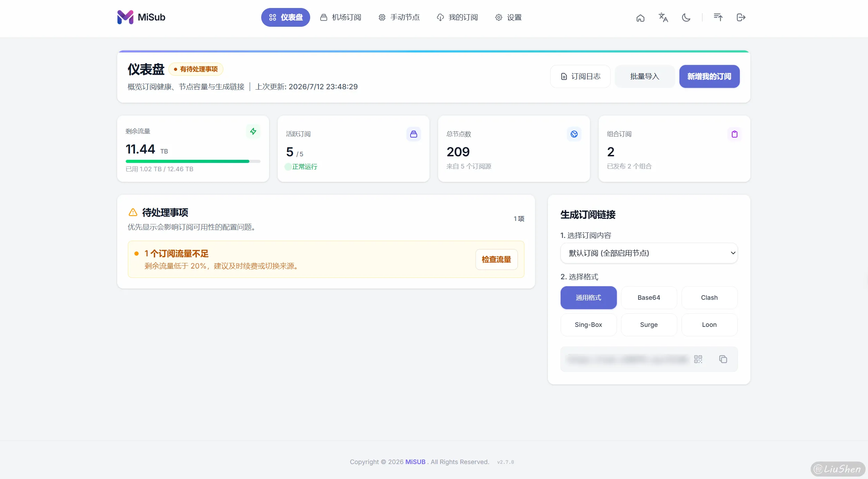
Task: Click the home icon in header
Action: click(640, 18)
